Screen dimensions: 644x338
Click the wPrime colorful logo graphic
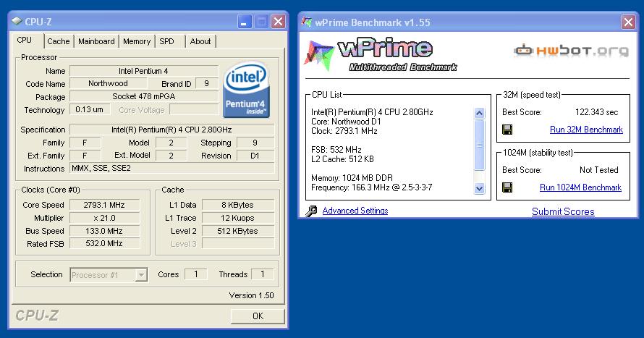click(x=318, y=55)
